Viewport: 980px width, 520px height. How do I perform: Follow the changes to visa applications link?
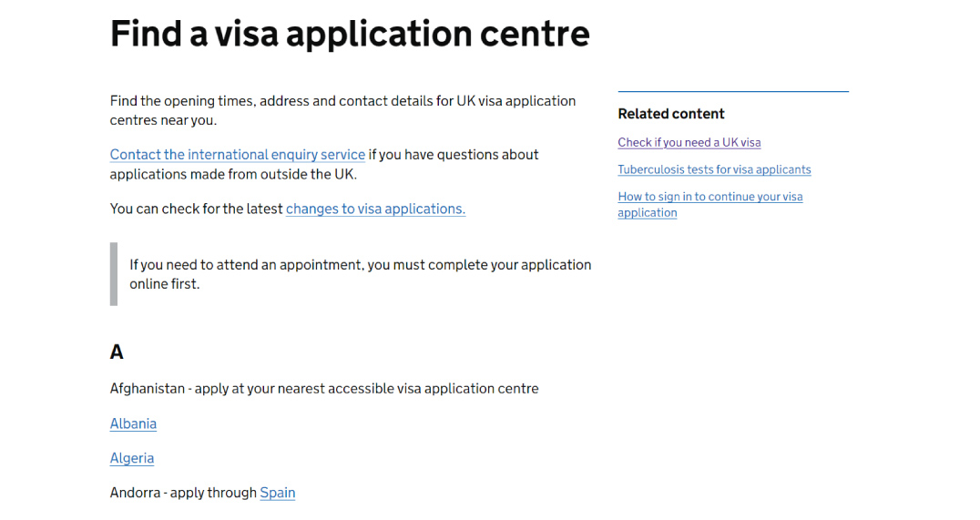click(x=375, y=209)
